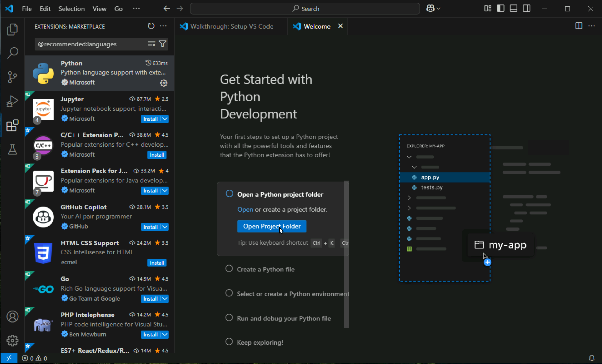The height and width of the screenshot is (364, 602).
Task: Open the Selection menu
Action: tap(71, 9)
